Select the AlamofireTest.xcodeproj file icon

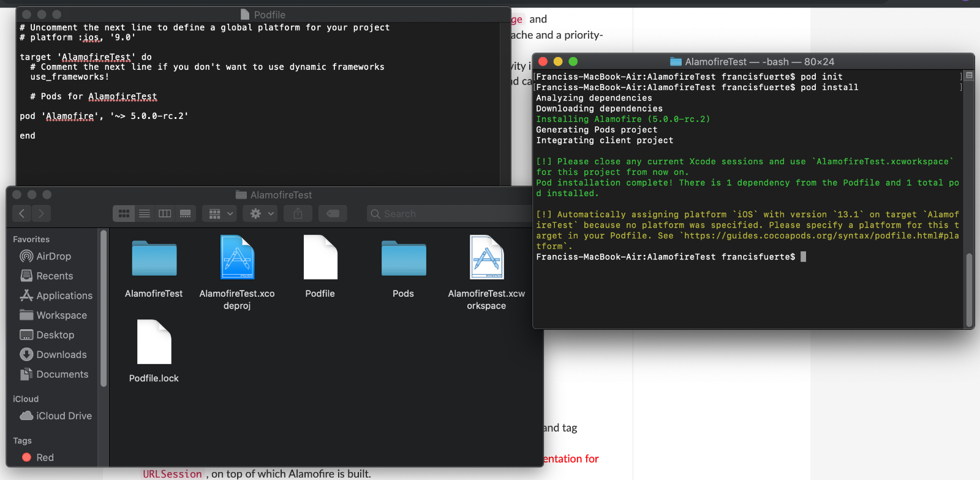(x=237, y=257)
